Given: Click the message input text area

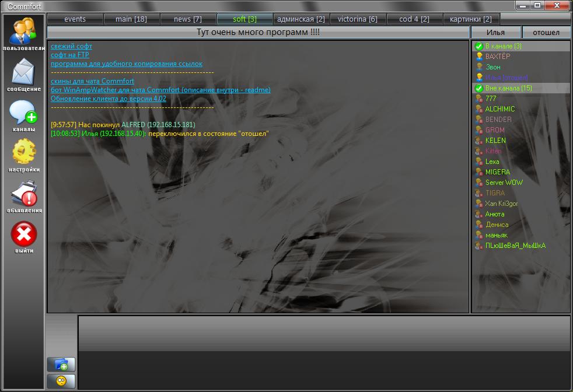Looking at the screenshot, I should [x=324, y=353].
